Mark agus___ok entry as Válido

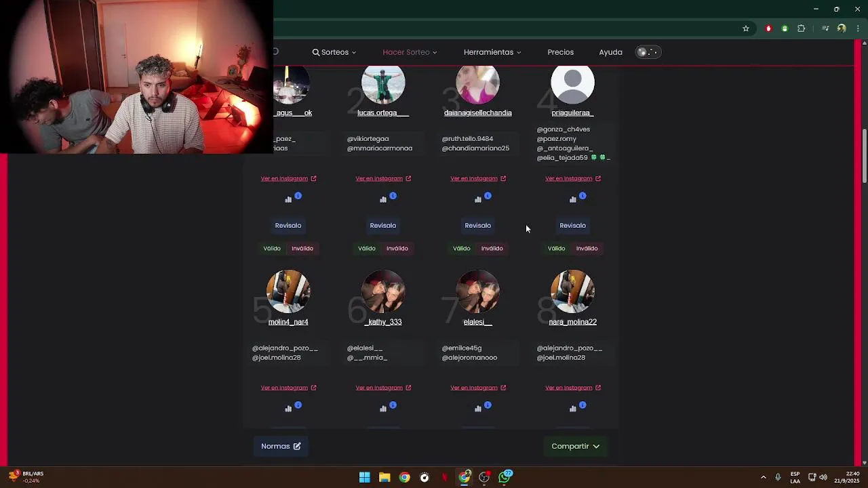[x=272, y=248]
